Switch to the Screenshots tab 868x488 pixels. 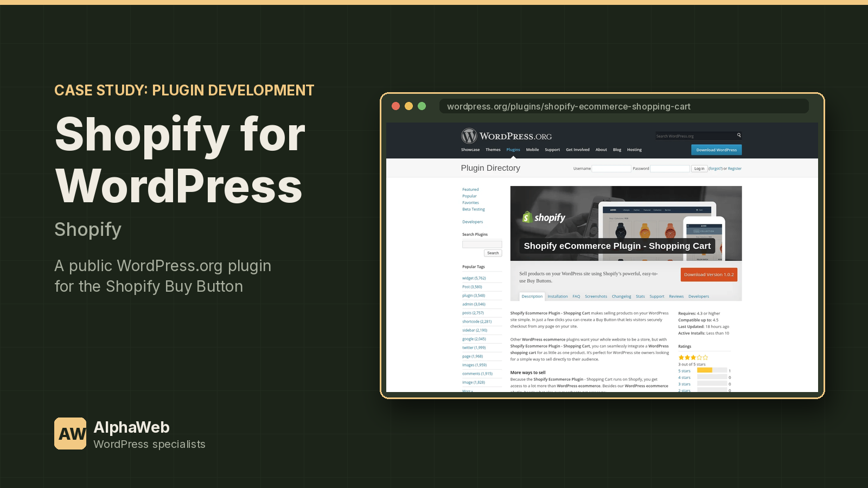tap(596, 297)
